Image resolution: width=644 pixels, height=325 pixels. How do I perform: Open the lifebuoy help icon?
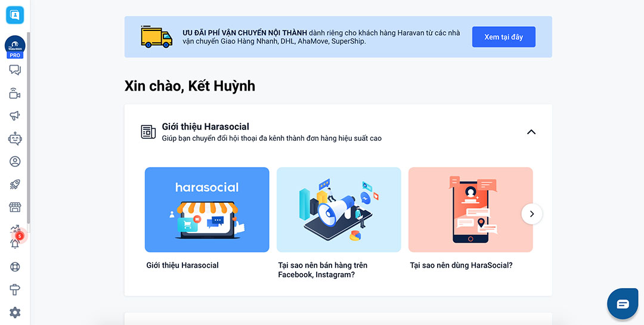[x=15, y=267]
